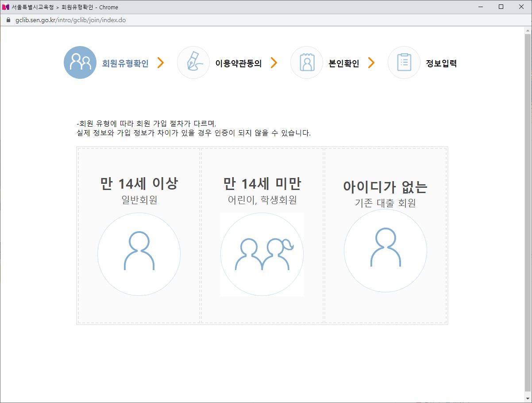
Task: Open the 만 14세 이상 heading
Action: [x=139, y=183]
